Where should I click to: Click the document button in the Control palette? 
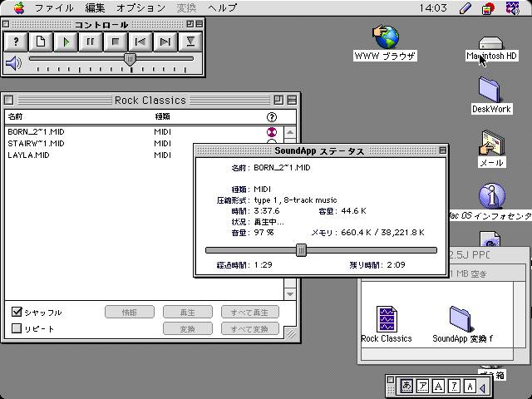41,42
